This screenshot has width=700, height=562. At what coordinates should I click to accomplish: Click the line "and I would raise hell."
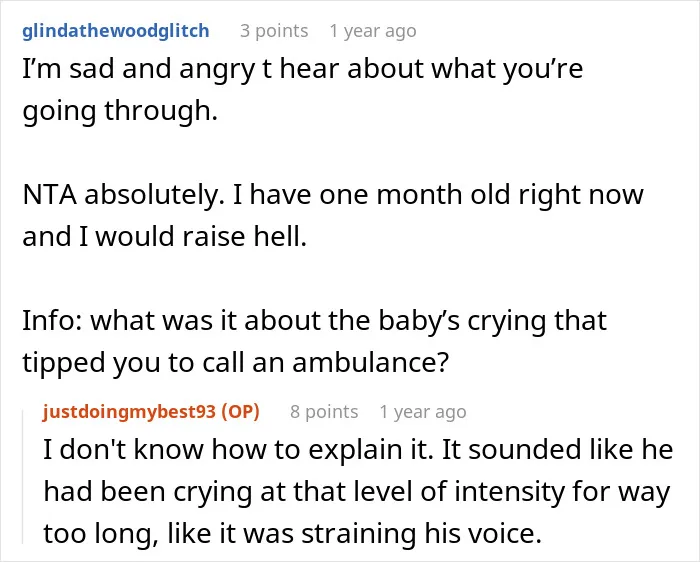click(x=165, y=236)
